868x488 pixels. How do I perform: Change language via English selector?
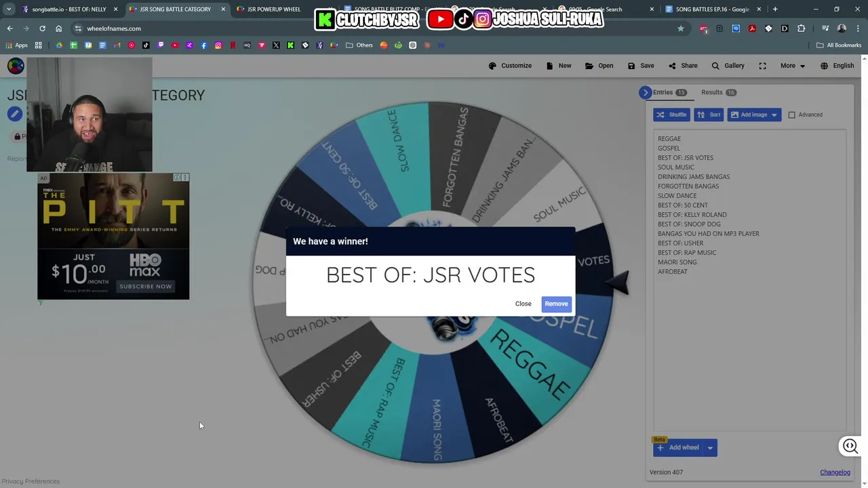click(x=837, y=66)
